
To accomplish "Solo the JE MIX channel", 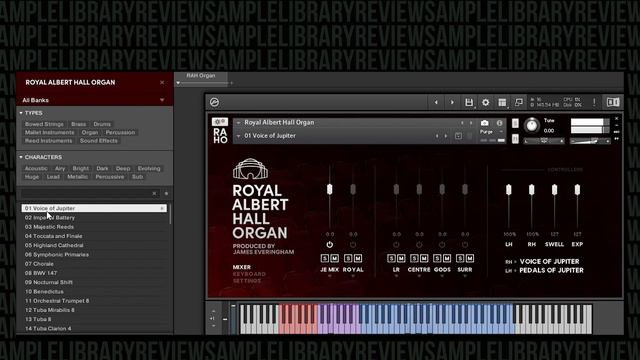I will coord(324,258).
